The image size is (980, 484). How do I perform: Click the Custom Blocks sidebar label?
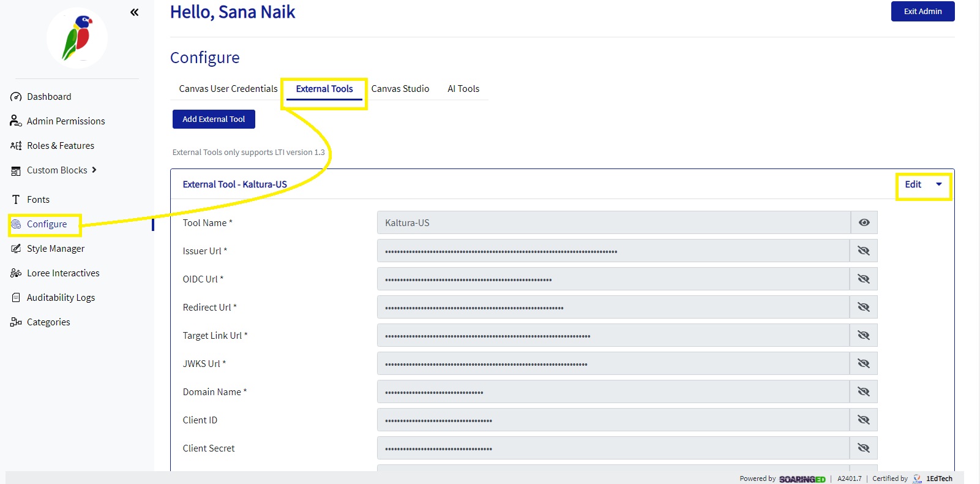tap(57, 170)
